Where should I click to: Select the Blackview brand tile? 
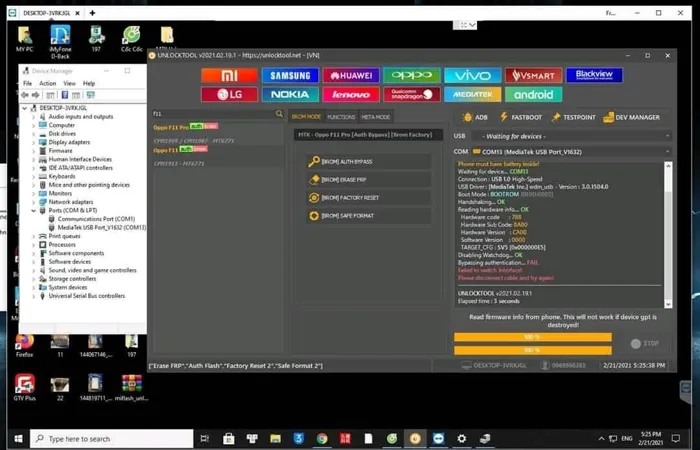[x=594, y=75]
